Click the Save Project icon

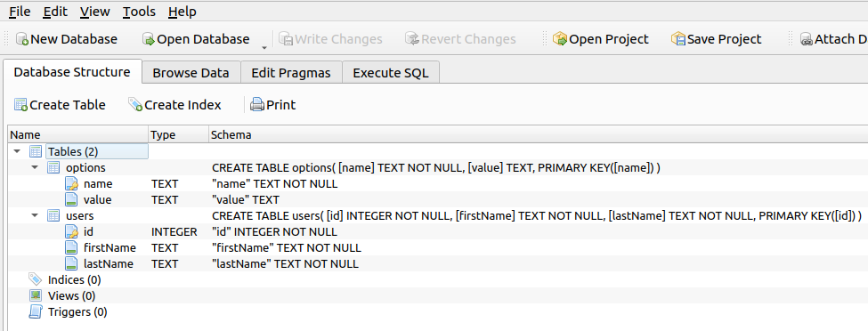click(x=678, y=39)
